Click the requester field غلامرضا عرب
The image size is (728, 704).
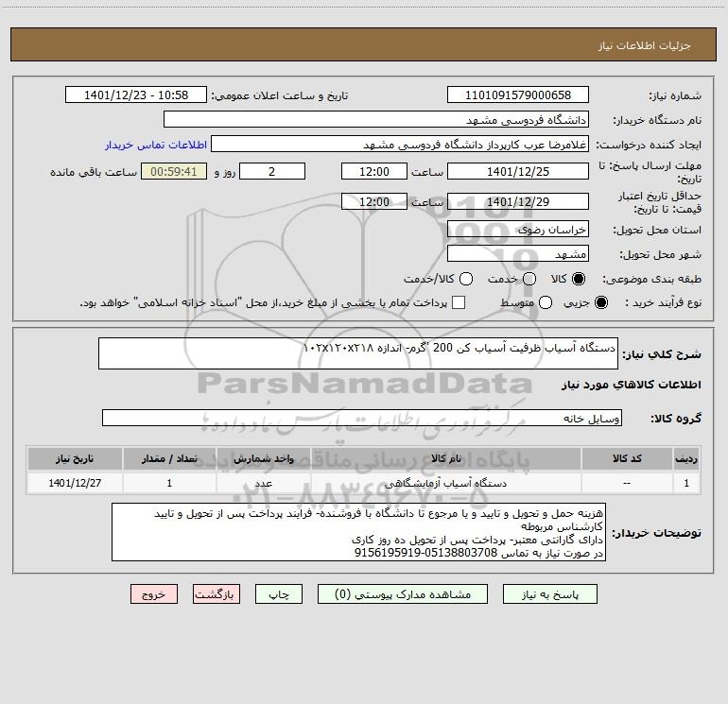coord(400,145)
